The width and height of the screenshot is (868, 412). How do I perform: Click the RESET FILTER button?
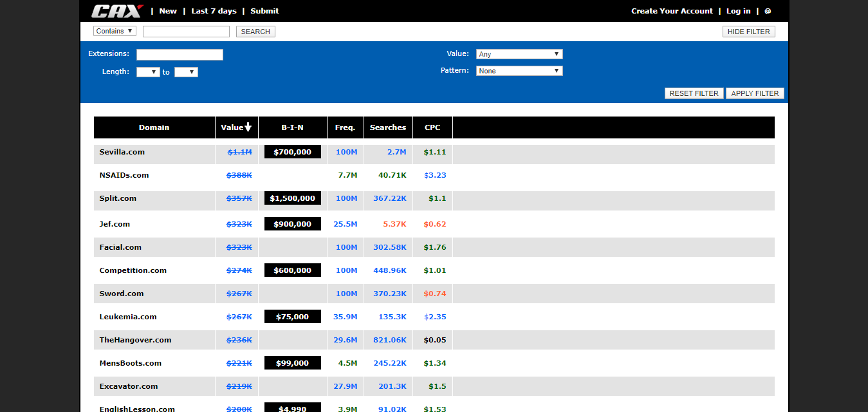point(694,93)
